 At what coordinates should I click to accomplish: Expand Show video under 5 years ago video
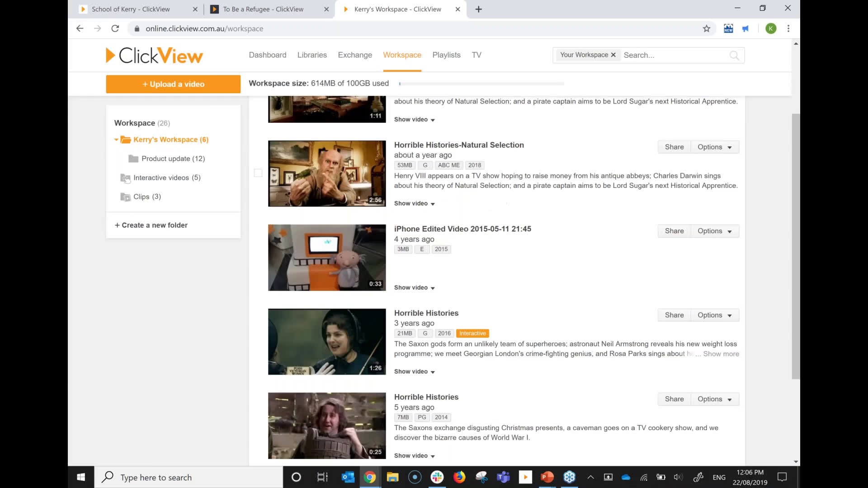[x=414, y=455]
